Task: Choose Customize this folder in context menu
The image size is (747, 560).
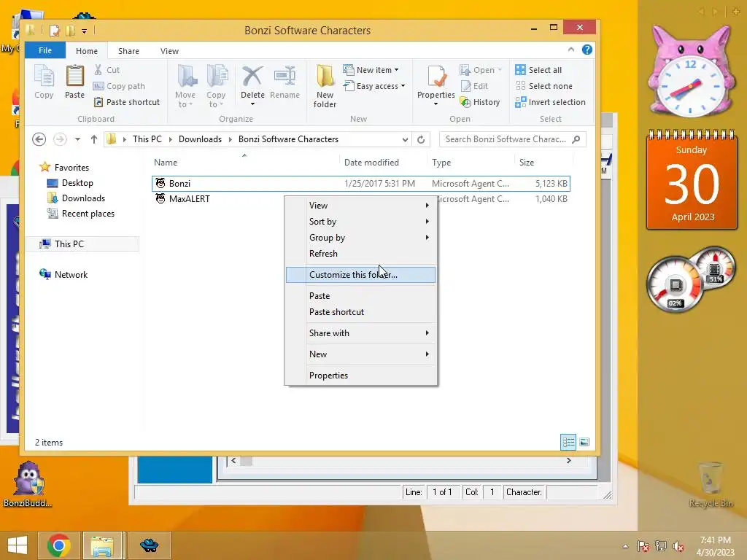Action: point(360,275)
